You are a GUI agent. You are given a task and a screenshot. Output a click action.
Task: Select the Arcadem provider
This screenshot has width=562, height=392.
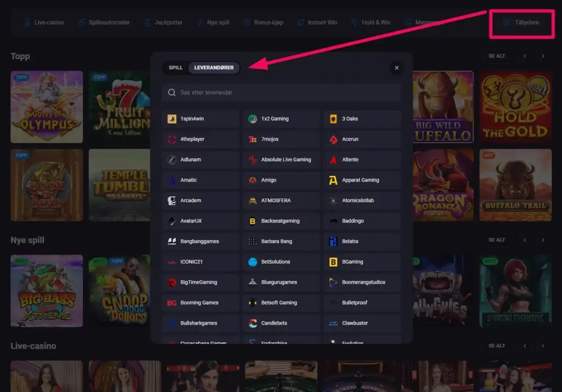point(200,201)
